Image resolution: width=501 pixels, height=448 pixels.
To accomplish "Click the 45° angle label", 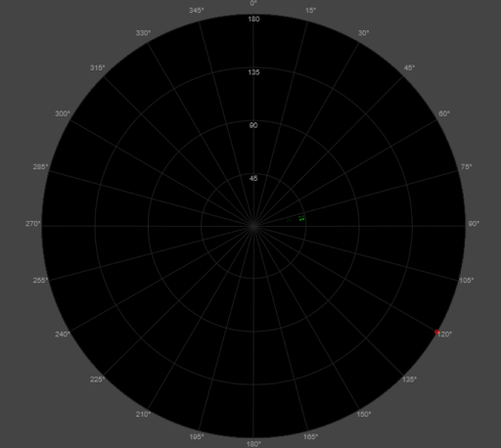I will pyautogui.click(x=409, y=67).
